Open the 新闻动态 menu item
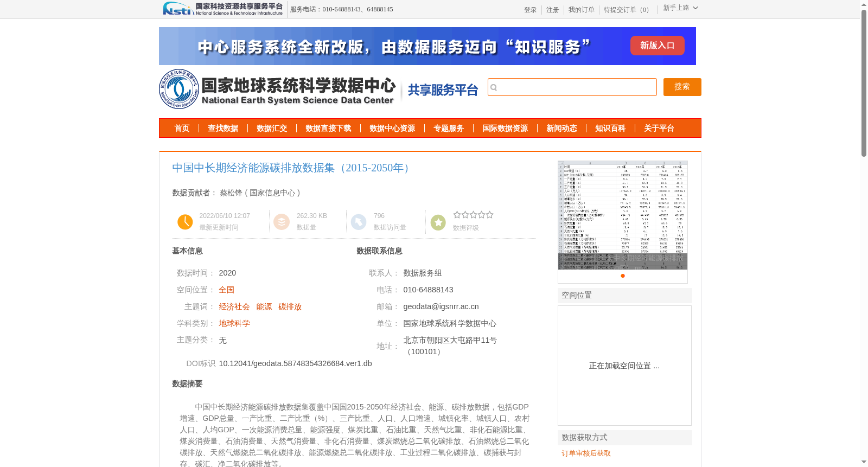Screen dimensions: 868x467 pyautogui.click(x=561, y=129)
